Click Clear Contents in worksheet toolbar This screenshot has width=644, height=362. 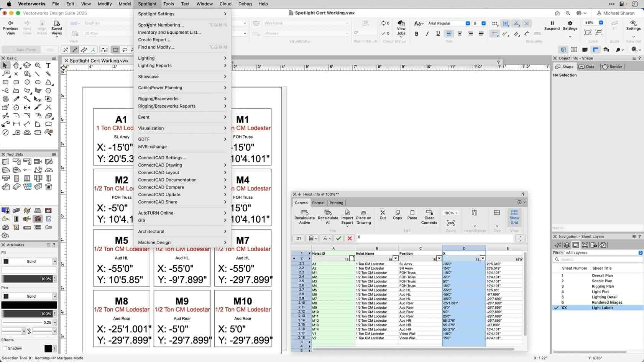429,217
